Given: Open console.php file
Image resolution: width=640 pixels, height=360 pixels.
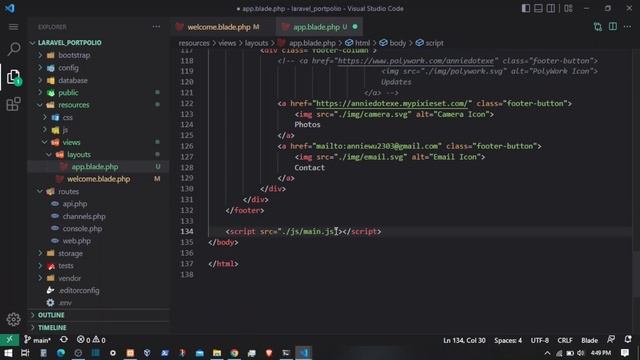Looking at the screenshot, I should 82,229.
